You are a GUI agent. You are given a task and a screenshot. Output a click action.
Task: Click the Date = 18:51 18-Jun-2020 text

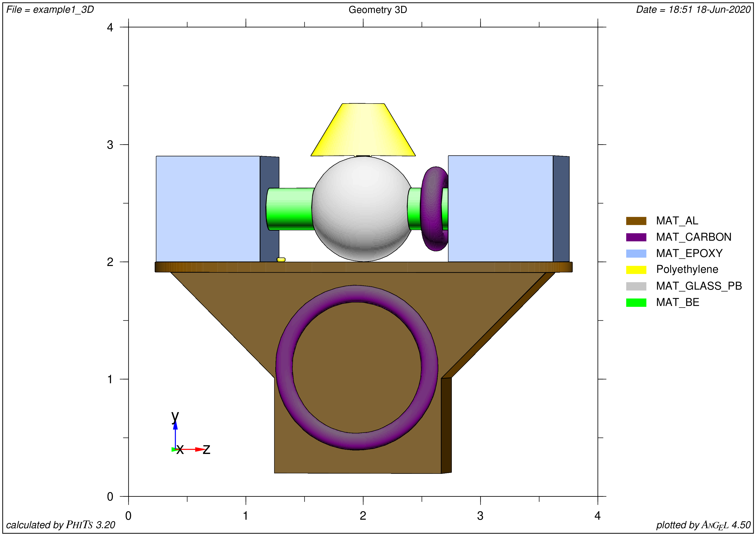coord(693,9)
